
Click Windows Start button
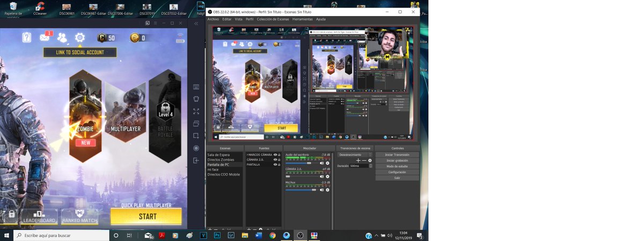[6, 235]
